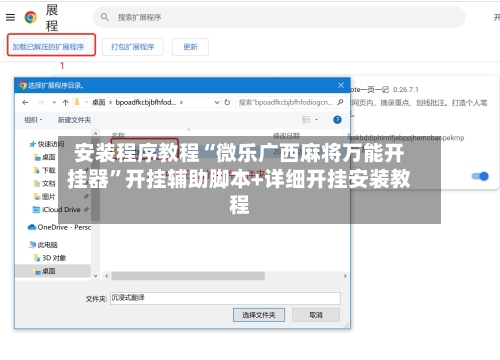Click sidebar scroll down arrow

pos(95,276)
